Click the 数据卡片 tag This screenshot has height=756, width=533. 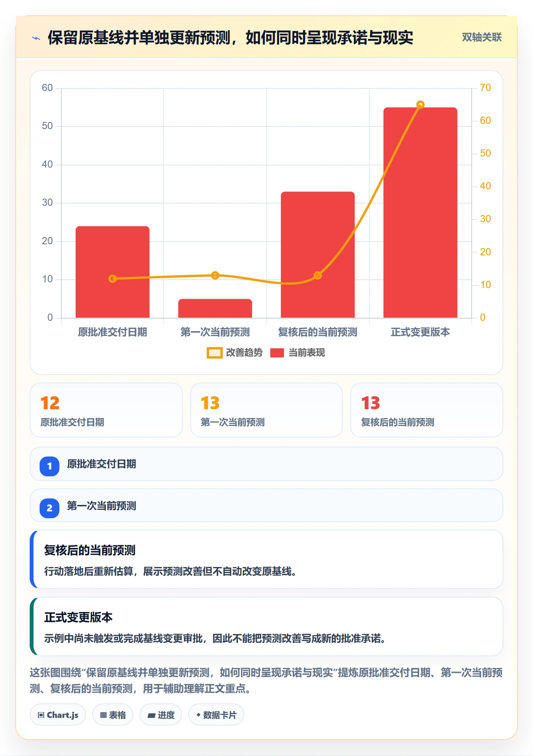[x=216, y=715]
